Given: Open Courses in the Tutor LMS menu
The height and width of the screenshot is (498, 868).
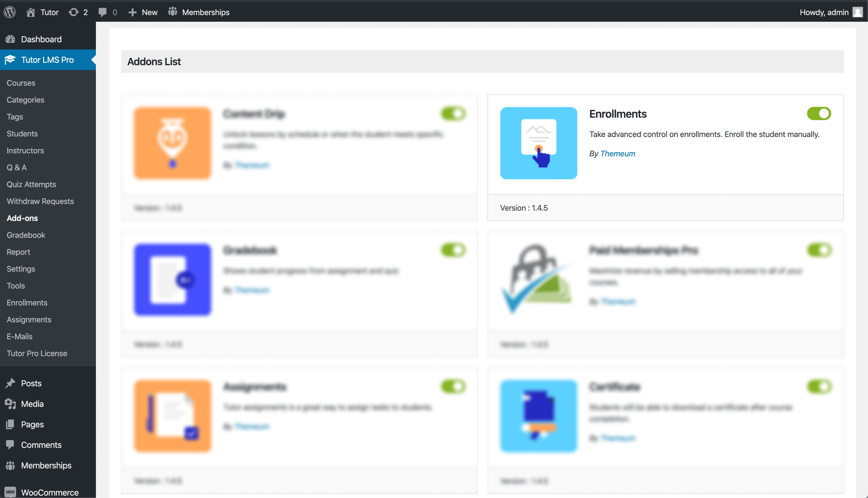Looking at the screenshot, I should (x=21, y=83).
